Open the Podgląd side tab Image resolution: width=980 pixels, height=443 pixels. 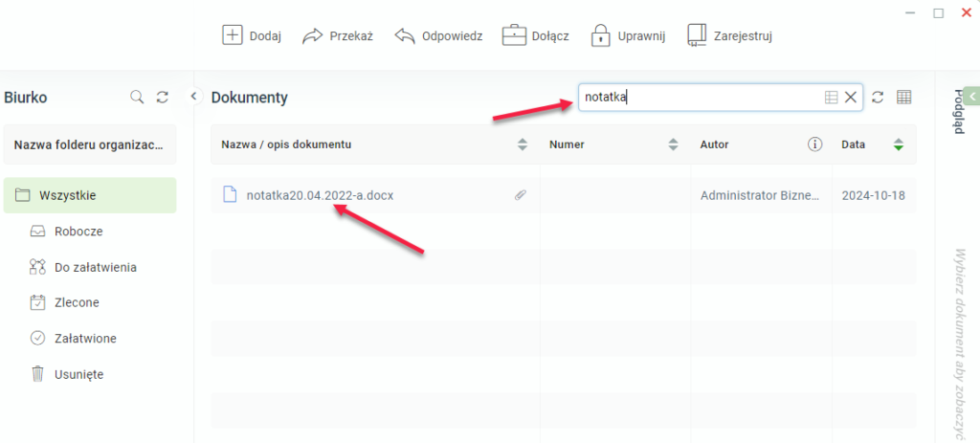[957, 112]
